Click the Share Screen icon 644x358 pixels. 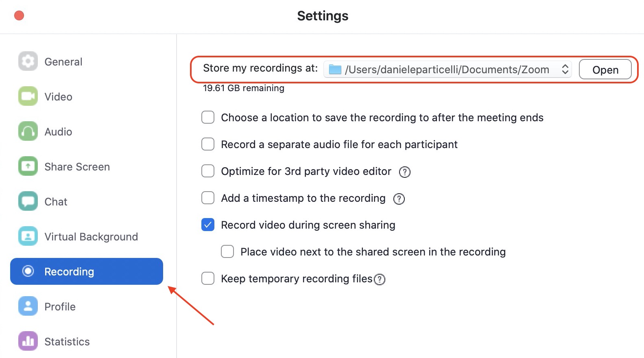pyautogui.click(x=28, y=166)
